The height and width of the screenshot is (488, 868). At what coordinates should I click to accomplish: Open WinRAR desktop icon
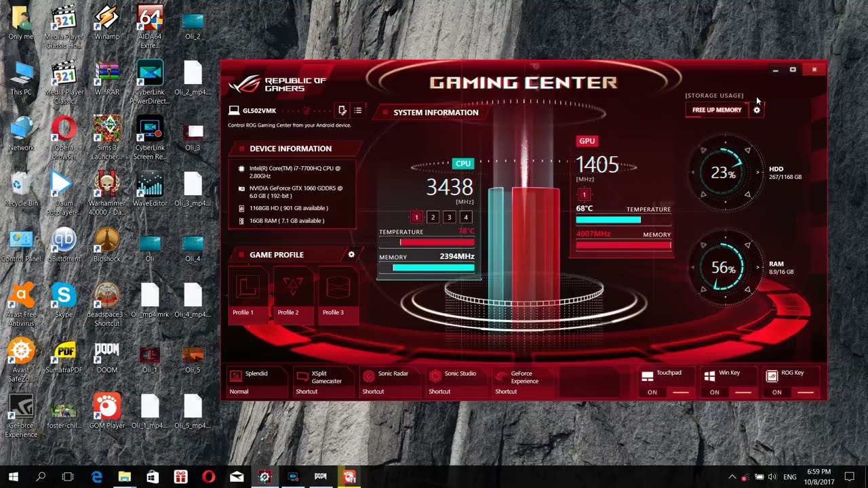click(x=106, y=78)
